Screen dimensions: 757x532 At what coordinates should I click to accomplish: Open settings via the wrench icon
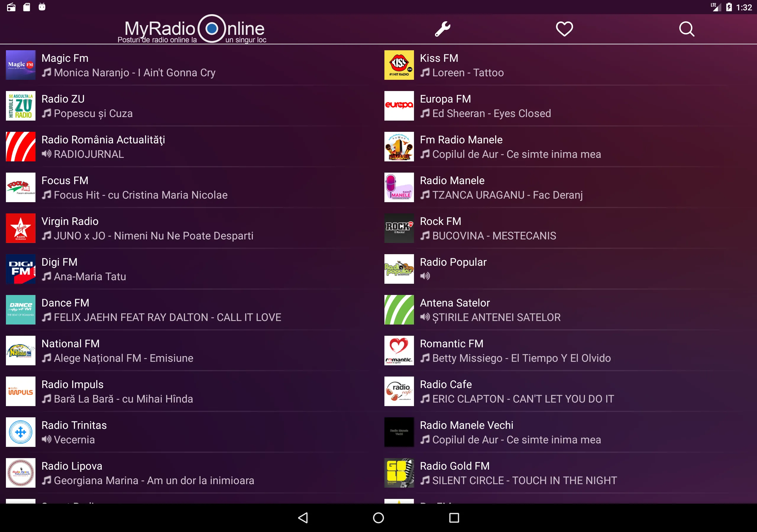[x=442, y=29]
